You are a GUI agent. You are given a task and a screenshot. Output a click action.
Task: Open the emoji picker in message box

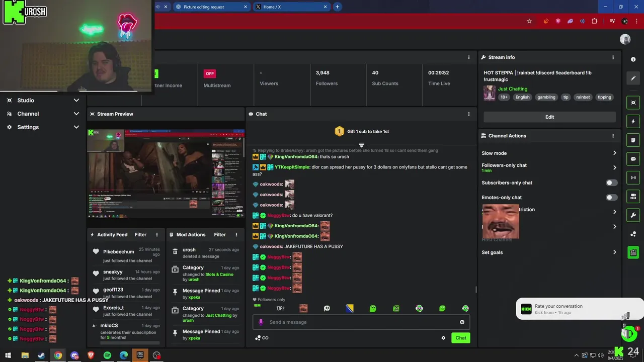(462, 322)
